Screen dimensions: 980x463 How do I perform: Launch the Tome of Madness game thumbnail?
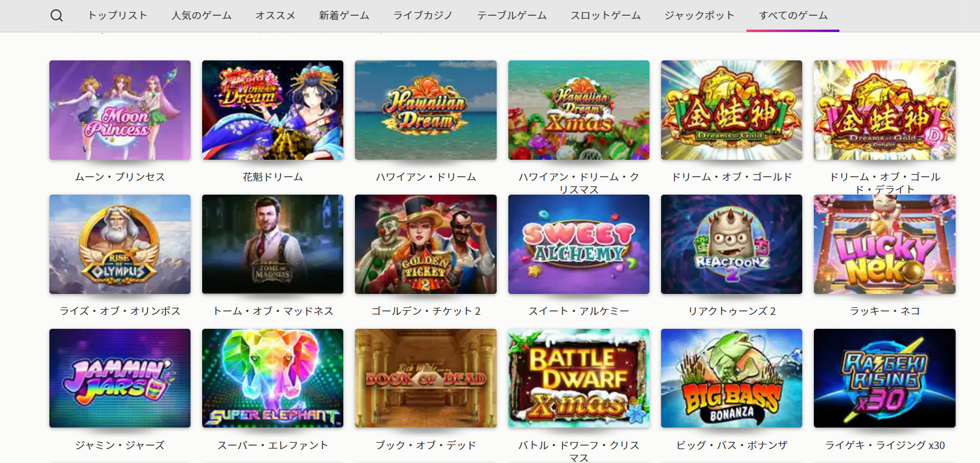pyautogui.click(x=272, y=244)
